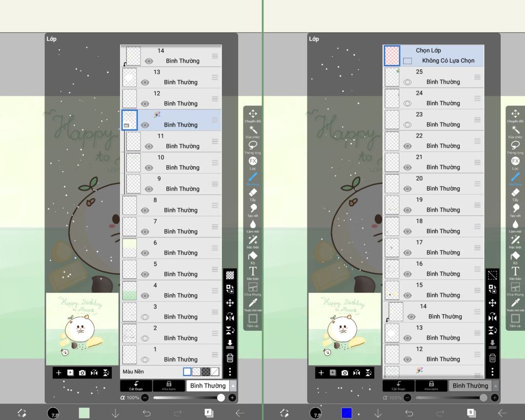
Task: Click Khóa Alpha lock button in right panel
Action: 431,386
